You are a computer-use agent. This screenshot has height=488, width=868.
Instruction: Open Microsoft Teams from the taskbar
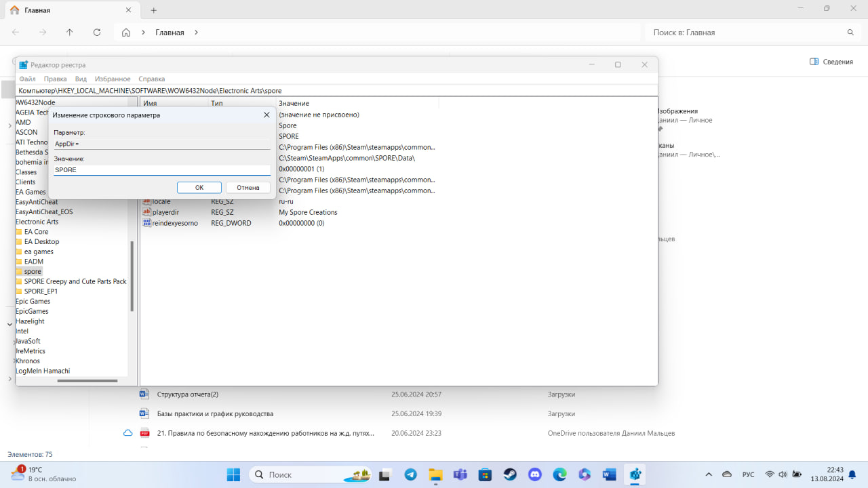[460, 474]
